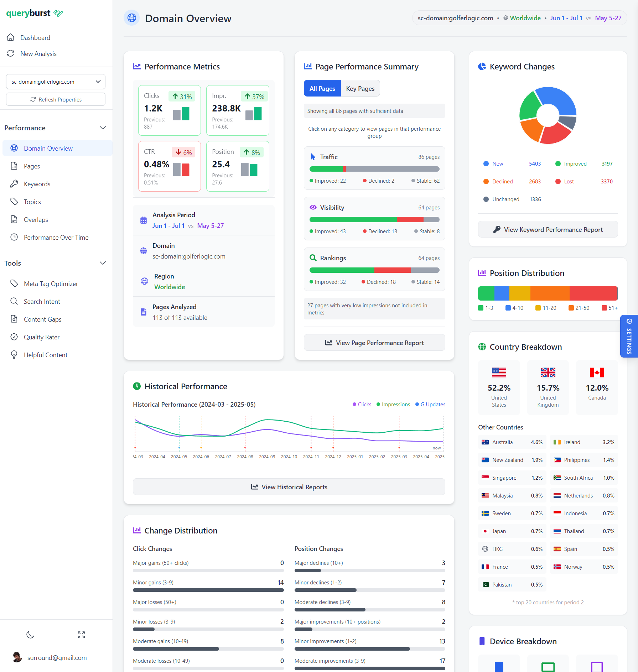Image resolution: width=638 pixels, height=672 pixels.
Task: Open the Keywords menu item
Action: pyautogui.click(x=57, y=184)
